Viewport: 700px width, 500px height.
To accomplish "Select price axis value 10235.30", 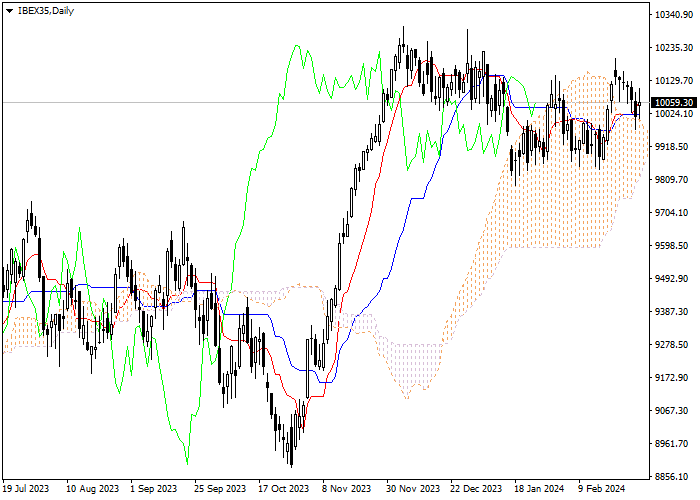I will pyautogui.click(x=674, y=48).
